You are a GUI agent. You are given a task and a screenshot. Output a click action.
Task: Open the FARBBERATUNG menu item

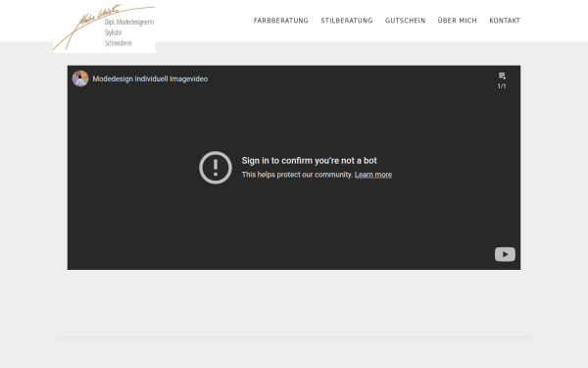pos(281,21)
